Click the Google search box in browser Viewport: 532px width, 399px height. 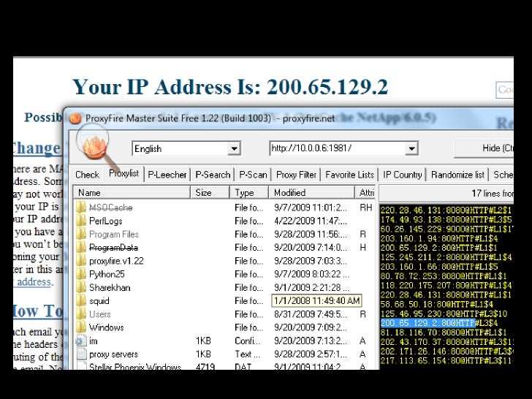point(504,90)
